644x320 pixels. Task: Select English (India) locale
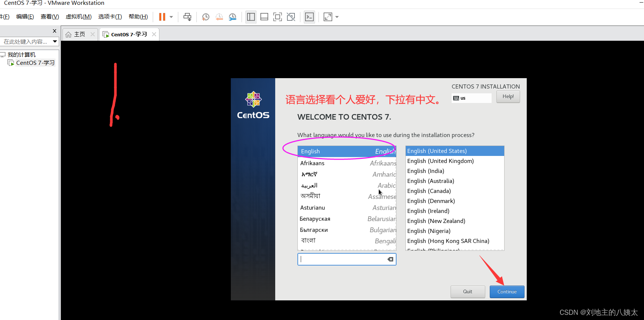pyautogui.click(x=455, y=171)
